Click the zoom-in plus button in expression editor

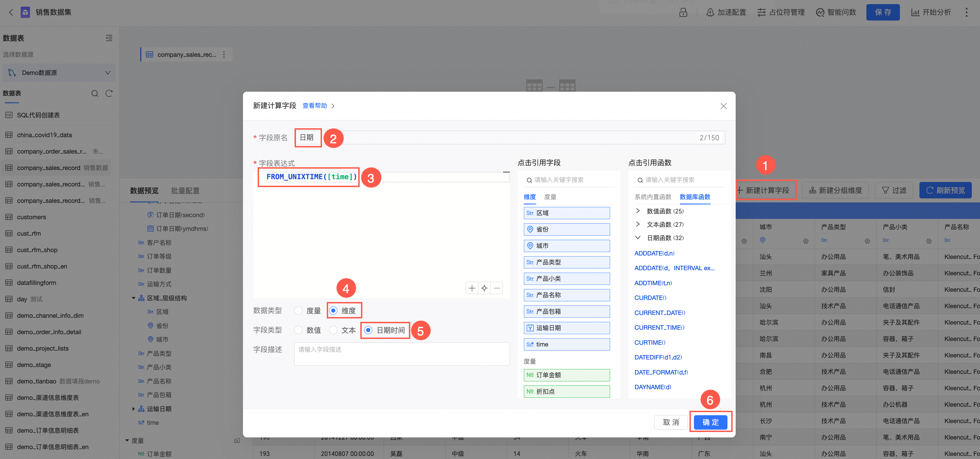[x=472, y=288]
